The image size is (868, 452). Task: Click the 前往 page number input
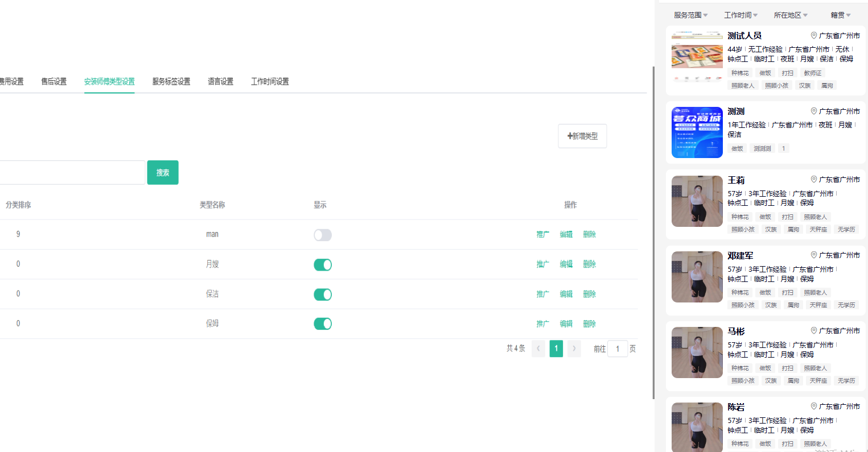click(618, 349)
